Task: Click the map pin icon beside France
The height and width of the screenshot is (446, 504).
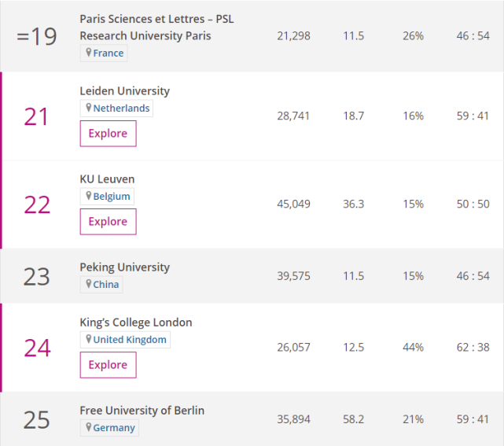Action: [x=89, y=53]
